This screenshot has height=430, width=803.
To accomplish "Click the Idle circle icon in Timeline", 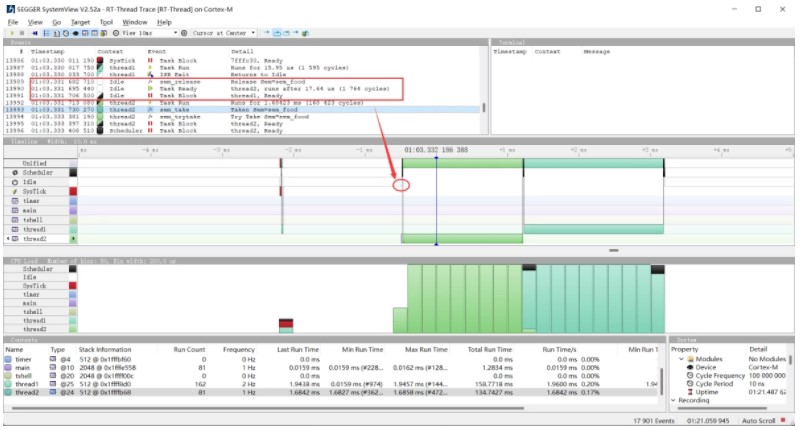I will pyautogui.click(x=15, y=182).
